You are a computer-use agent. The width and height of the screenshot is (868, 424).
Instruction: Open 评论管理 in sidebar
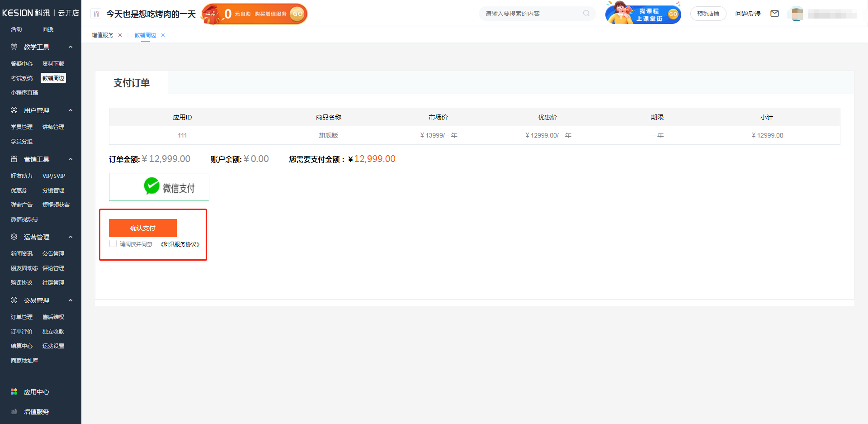click(53, 268)
